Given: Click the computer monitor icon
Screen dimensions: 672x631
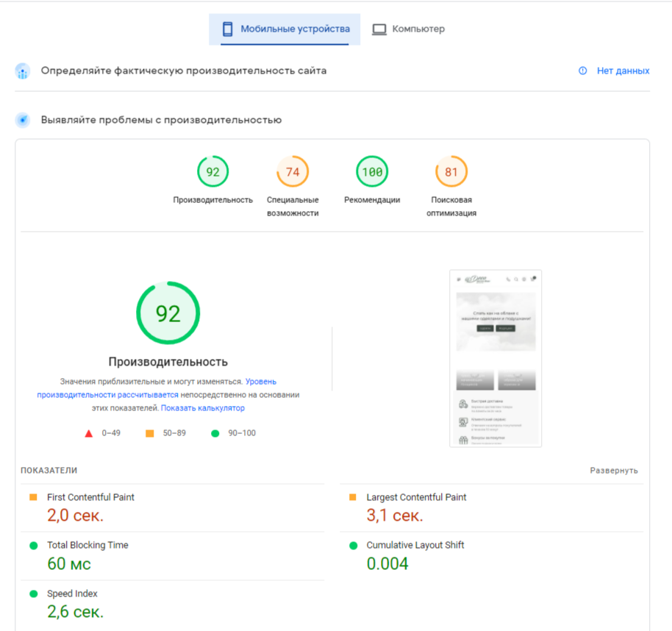Looking at the screenshot, I should coord(379,29).
